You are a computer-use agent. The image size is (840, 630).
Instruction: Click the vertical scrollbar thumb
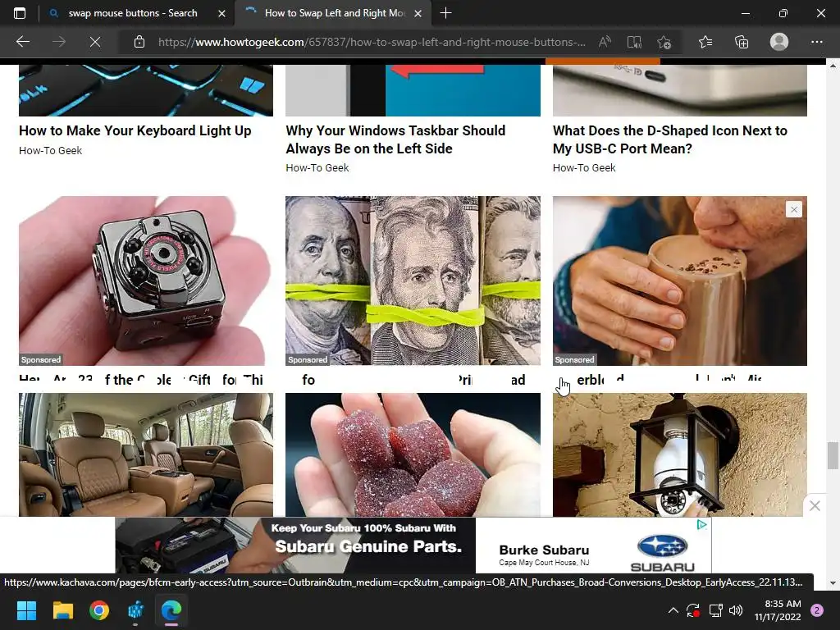pos(833,454)
